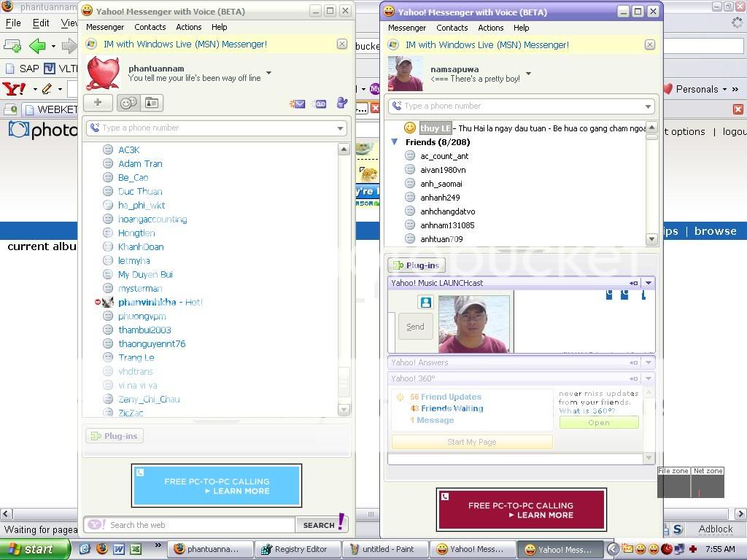Pop out the Yahoo! Music LAUNCHcast plug-in

click(633, 283)
